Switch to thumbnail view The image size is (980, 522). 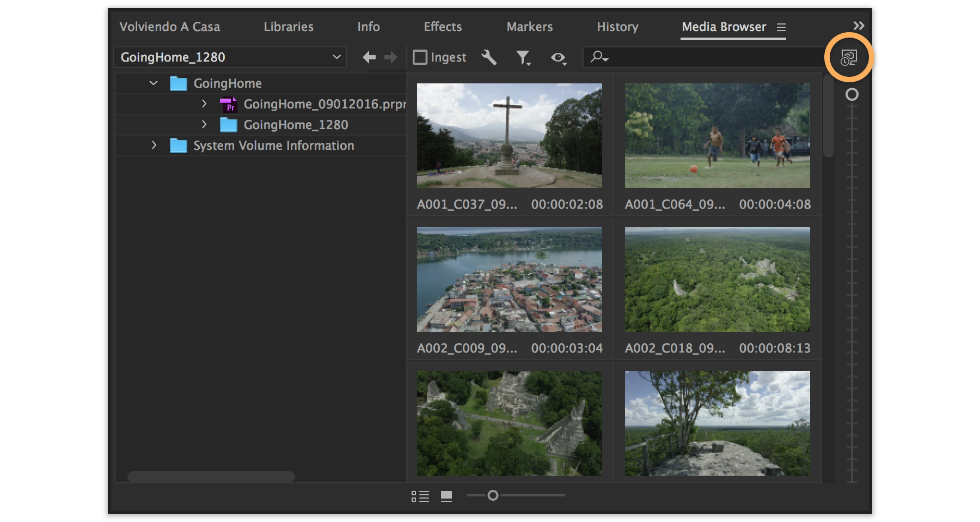pos(446,496)
